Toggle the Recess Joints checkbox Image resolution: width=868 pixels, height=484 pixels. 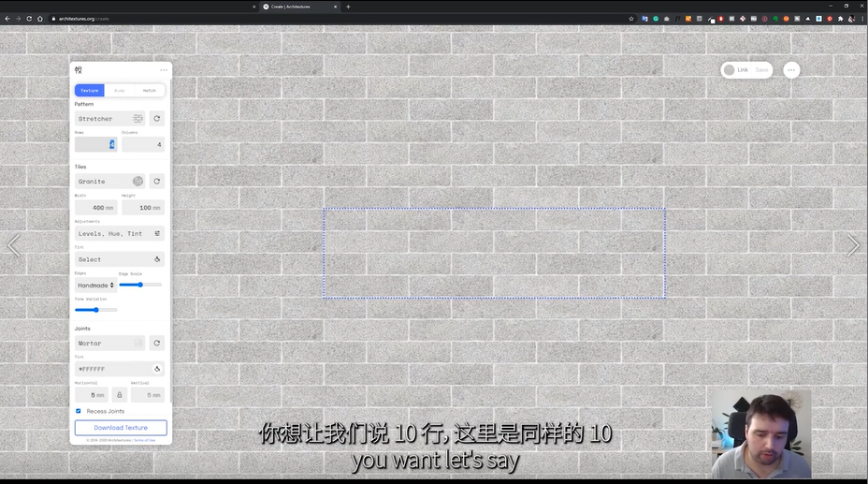[78, 411]
